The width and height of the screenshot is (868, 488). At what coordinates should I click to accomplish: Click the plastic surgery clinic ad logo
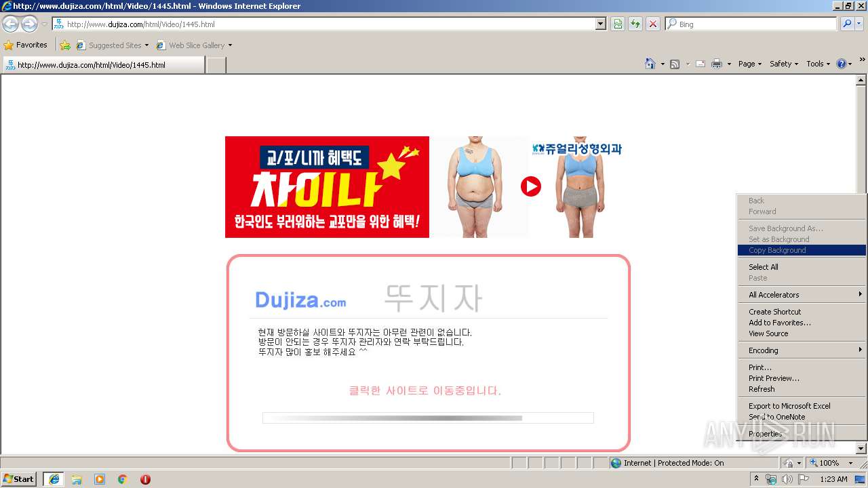(576, 149)
